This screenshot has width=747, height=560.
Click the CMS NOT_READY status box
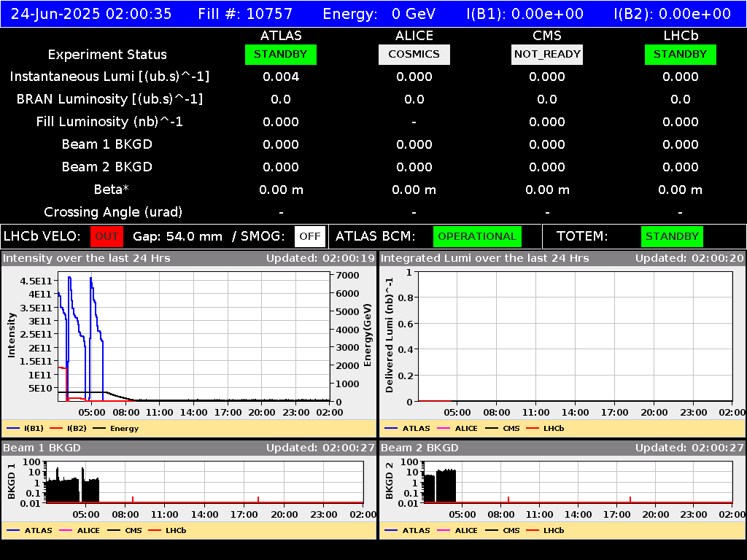547,55
